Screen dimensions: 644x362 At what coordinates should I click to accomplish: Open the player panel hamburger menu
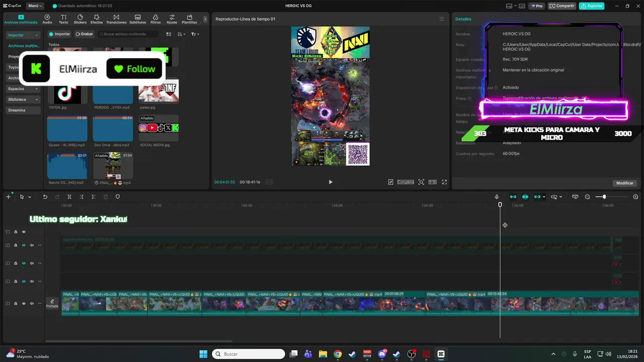[442, 19]
